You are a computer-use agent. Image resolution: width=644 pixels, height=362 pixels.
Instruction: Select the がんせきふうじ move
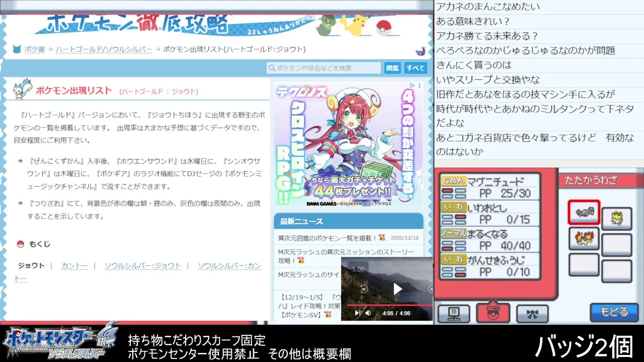click(489, 265)
